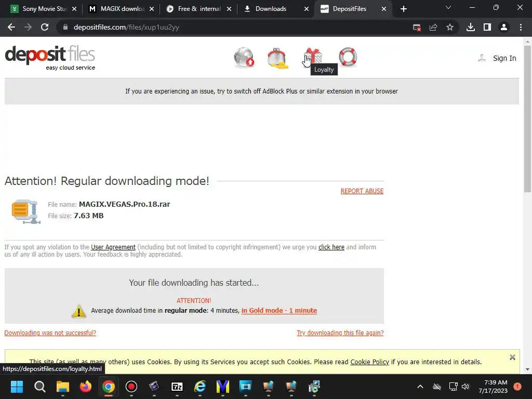Open Chrome three-dot menu
The height and width of the screenshot is (399, 532).
pyautogui.click(x=521, y=27)
